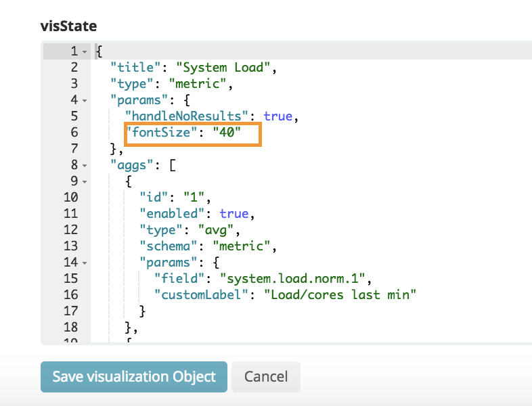Click the "field" key on line 15
The height and width of the screenshot is (406, 532).
click(179, 279)
